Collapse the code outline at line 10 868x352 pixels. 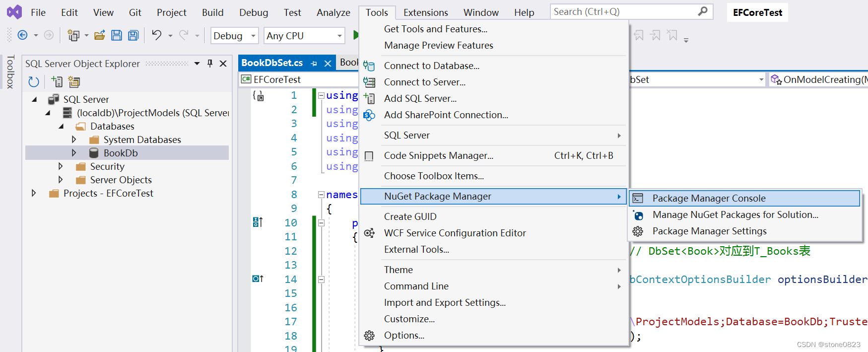321,223
